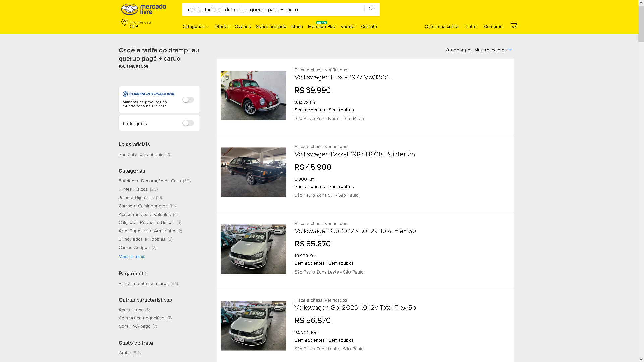Click the Entre login link
This screenshot has width=644, height=362.
(x=471, y=26)
